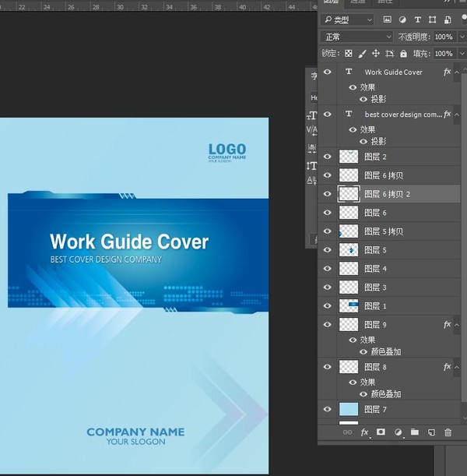
Task: Filter layers by type (T) icon
Action: 417,19
